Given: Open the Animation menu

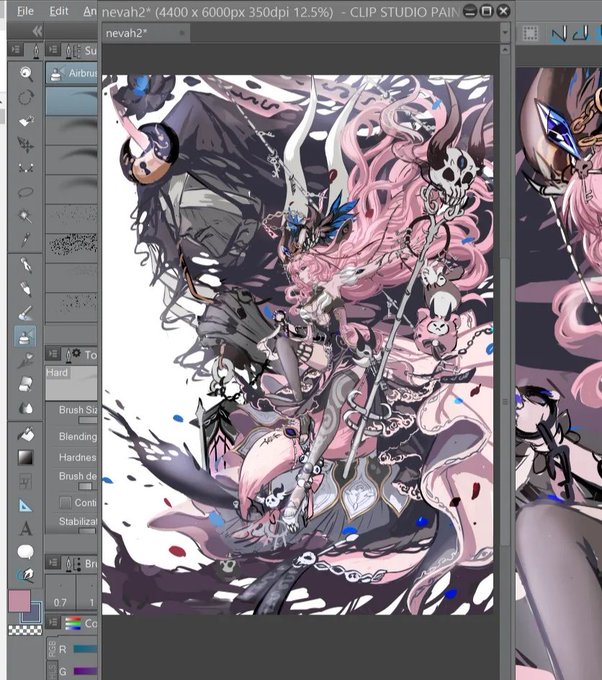Looking at the screenshot, I should coord(90,11).
